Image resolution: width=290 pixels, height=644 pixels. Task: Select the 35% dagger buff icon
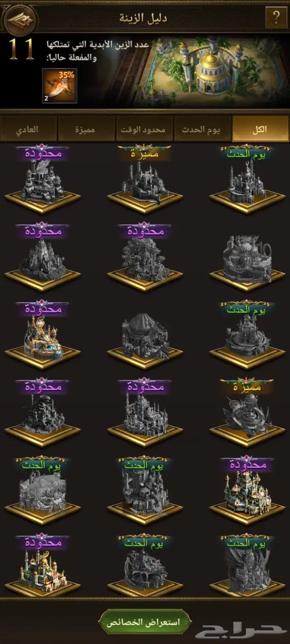tap(59, 86)
